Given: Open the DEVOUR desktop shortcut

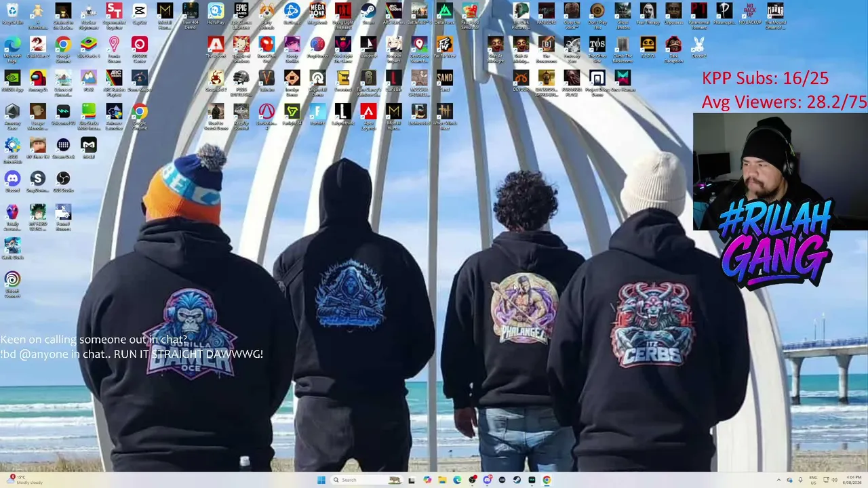Looking at the screenshot, I should coord(521,81).
